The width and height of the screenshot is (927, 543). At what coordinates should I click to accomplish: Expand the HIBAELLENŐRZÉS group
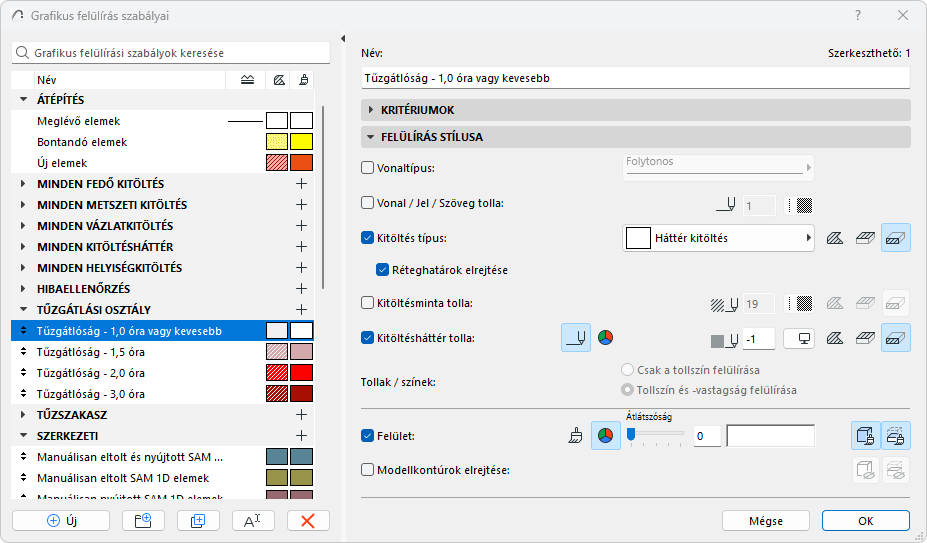tap(23, 289)
